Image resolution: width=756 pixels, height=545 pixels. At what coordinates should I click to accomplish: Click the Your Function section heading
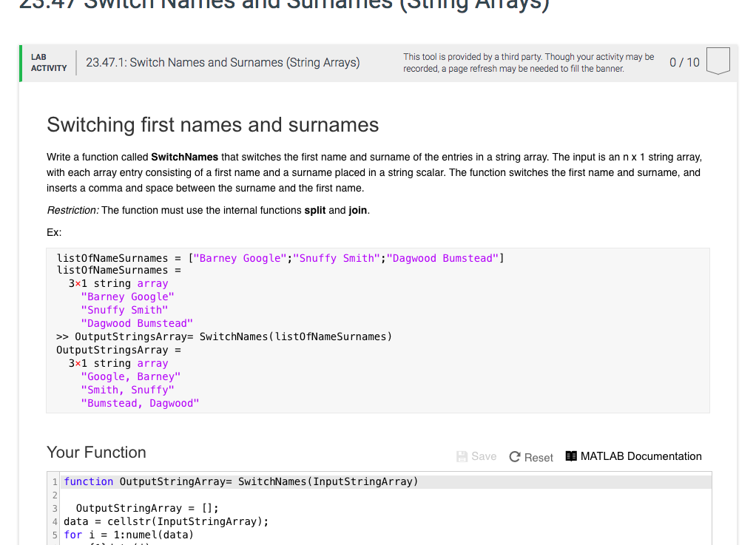pyautogui.click(x=96, y=452)
